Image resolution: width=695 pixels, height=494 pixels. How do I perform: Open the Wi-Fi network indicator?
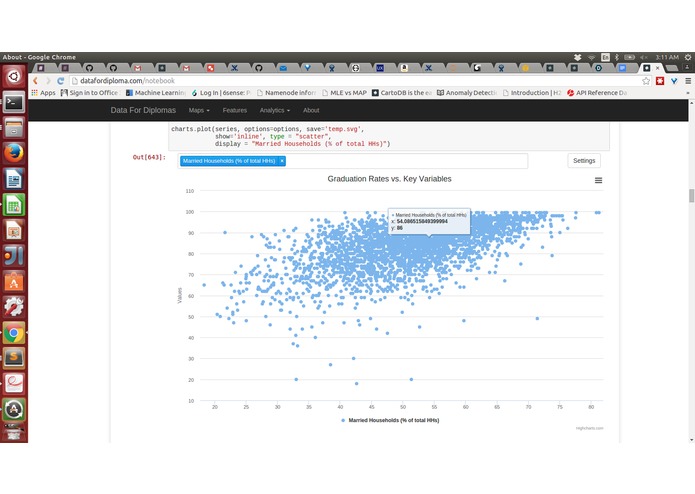click(591, 57)
